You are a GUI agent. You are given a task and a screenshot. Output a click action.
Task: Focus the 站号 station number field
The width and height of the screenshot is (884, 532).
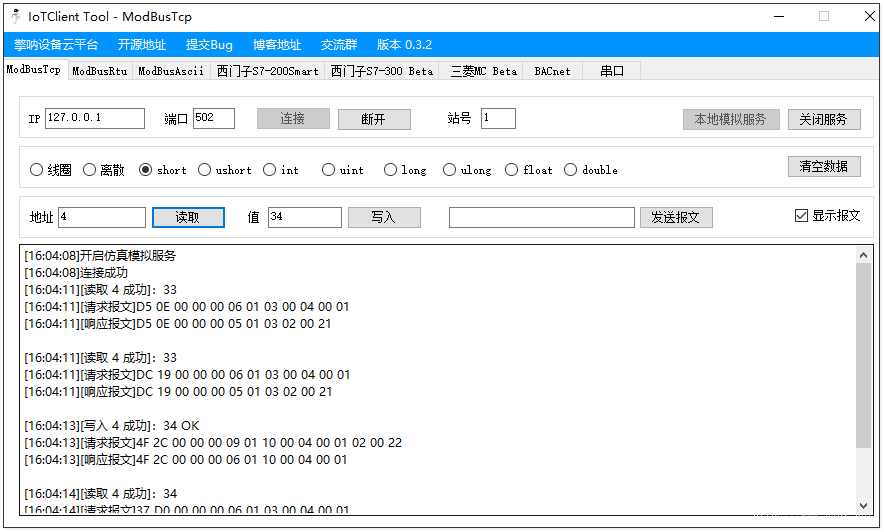tap(498, 118)
